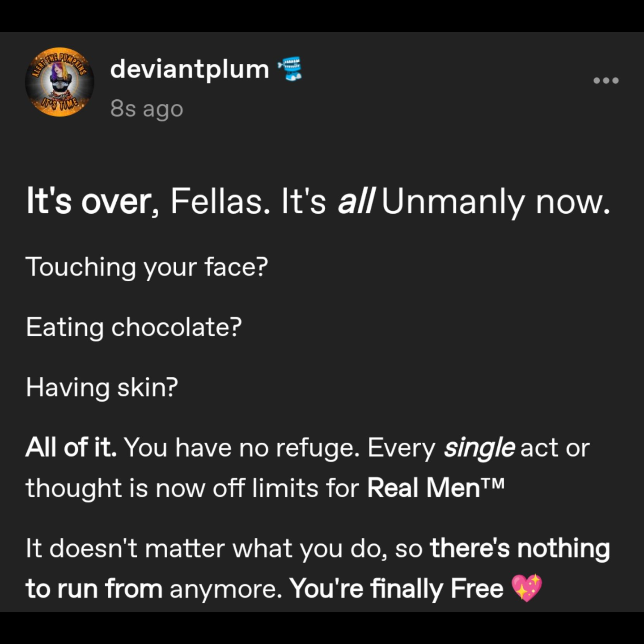This screenshot has height=644, width=644.
Task: Click the "Touching your face?" line
Action: [x=147, y=267]
